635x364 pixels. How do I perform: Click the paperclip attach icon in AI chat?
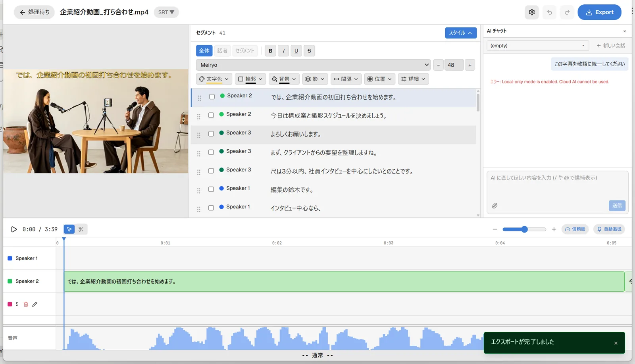coord(495,206)
